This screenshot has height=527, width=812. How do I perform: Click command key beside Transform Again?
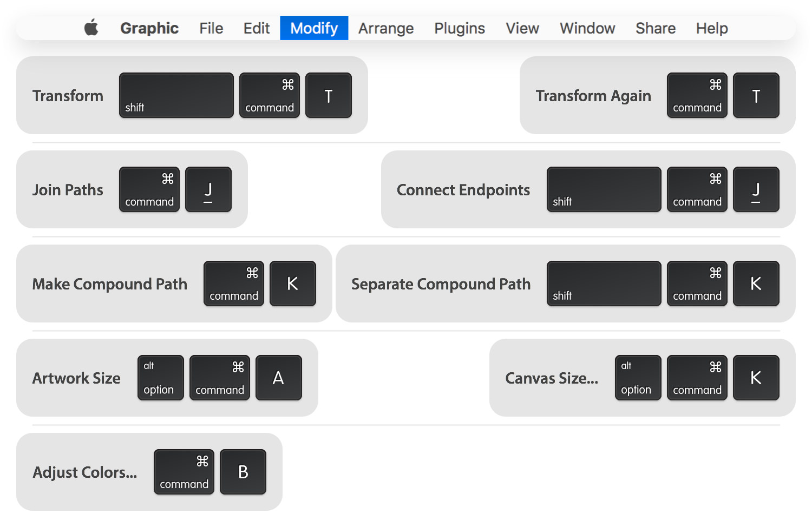[697, 96]
